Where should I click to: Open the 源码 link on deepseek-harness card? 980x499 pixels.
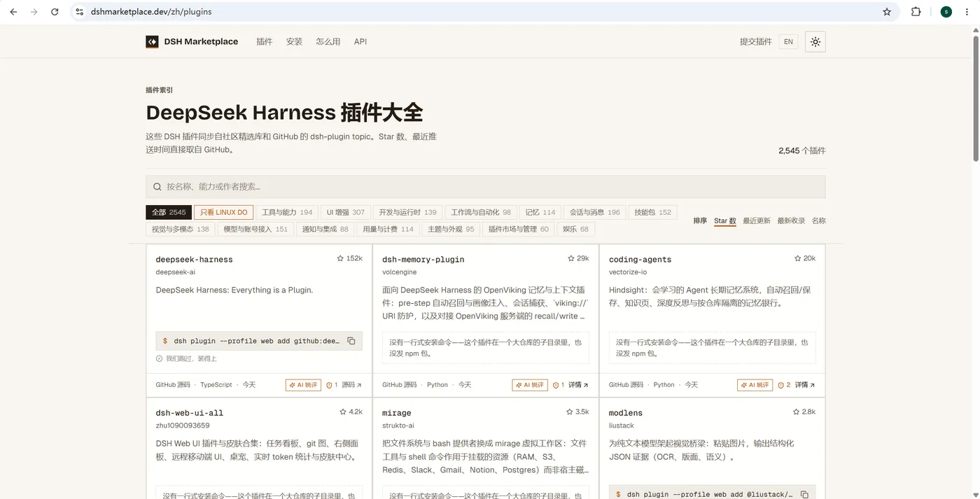351,385
